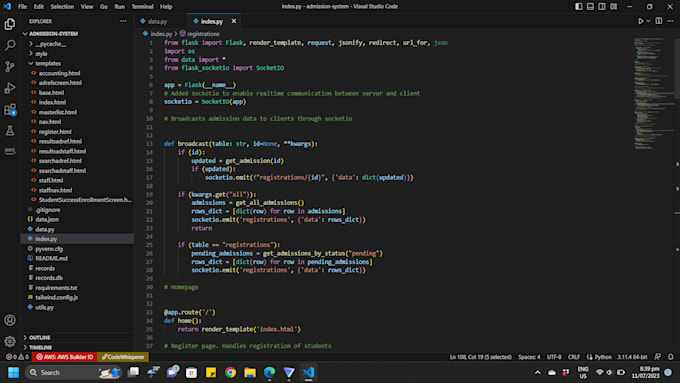Expand the TIMELINE section
Image resolution: width=680 pixels, height=383 pixels.
tap(78, 347)
